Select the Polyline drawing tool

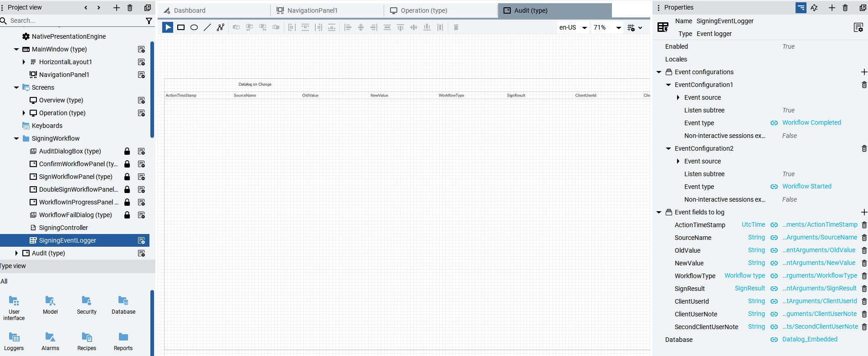(x=221, y=27)
